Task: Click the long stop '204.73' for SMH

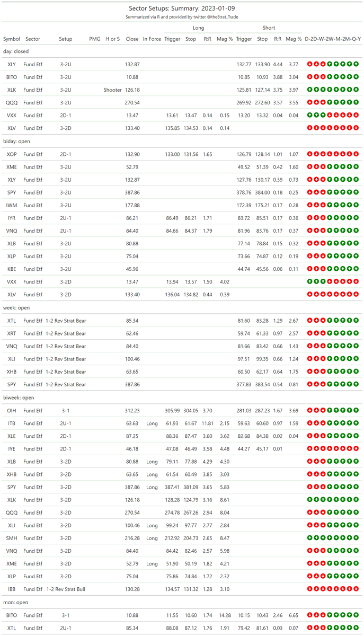Action: [191, 538]
